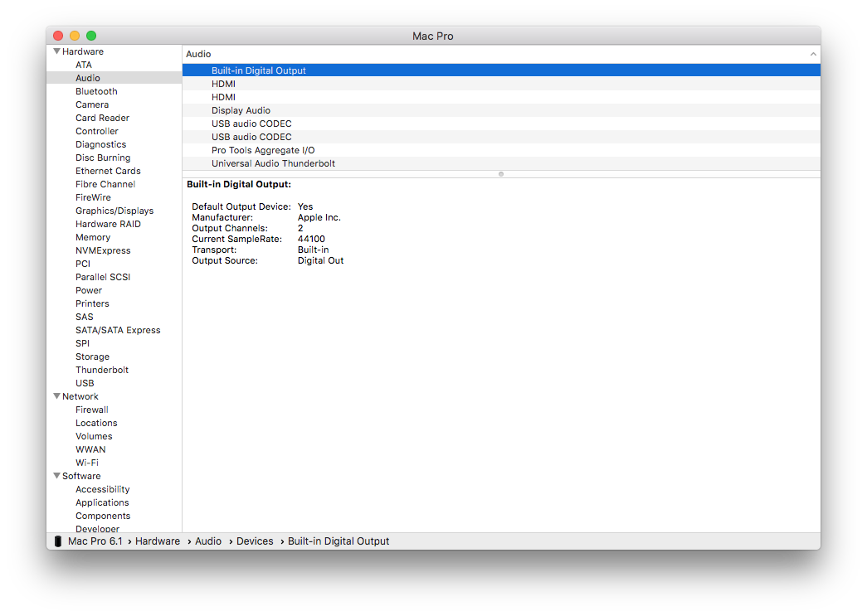Click the Current SampleRate value 44100
The height and width of the screenshot is (616, 867).
(311, 239)
